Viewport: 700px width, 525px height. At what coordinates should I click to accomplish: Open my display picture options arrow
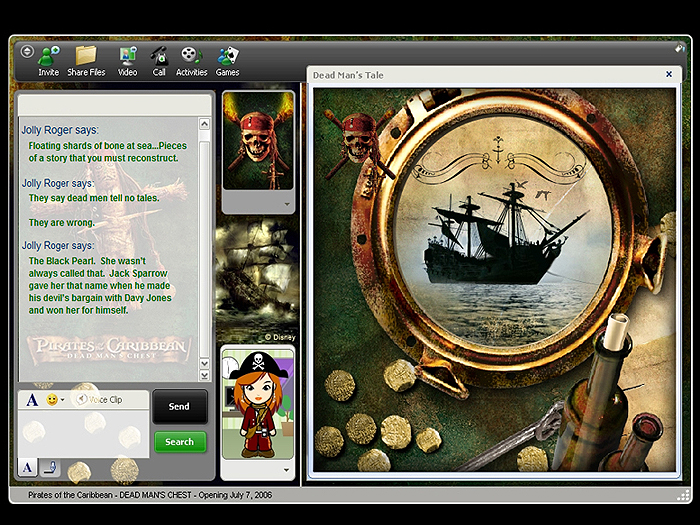click(286, 470)
